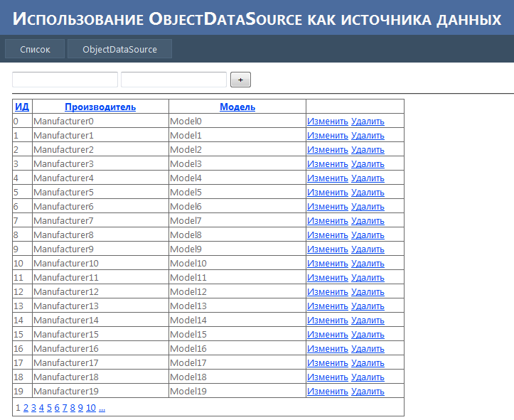This screenshot has height=420, width=514.
Task: Click Удалить for Manufacturer14 row
Action: pos(368,320)
